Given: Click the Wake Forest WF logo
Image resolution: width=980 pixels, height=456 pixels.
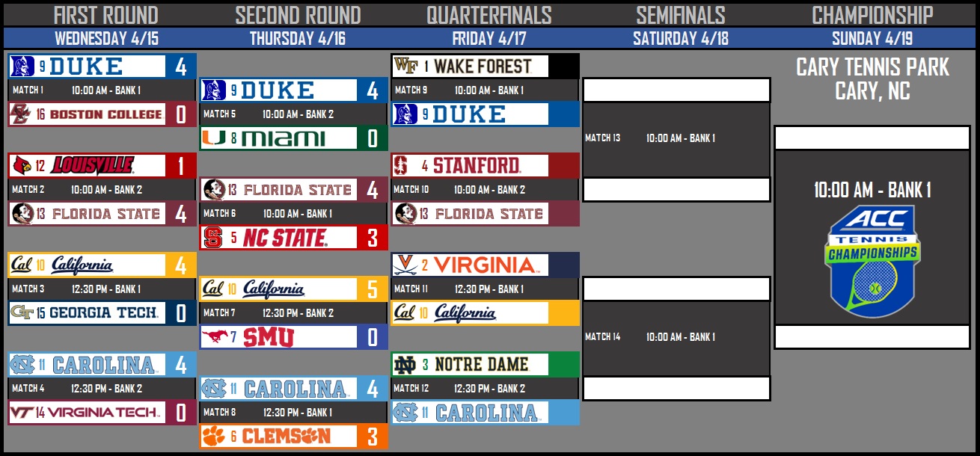Looking at the screenshot, I should click(x=405, y=66).
